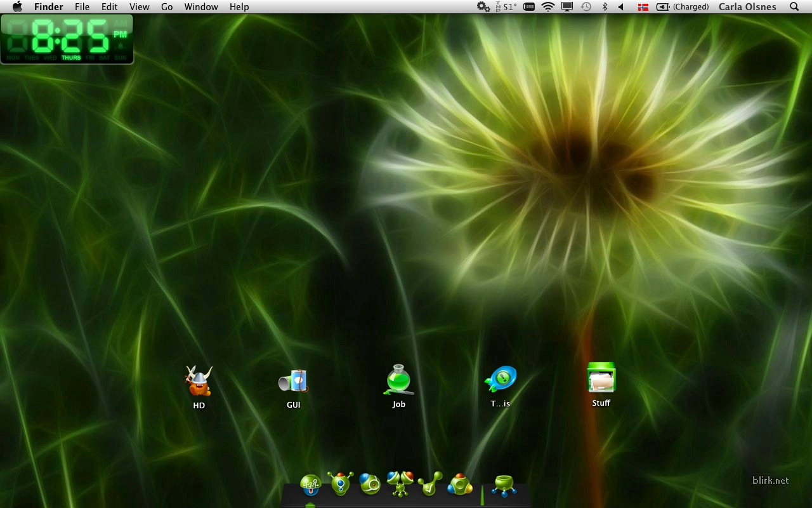Open the Window menu
This screenshot has height=508, width=812.
click(x=201, y=7)
